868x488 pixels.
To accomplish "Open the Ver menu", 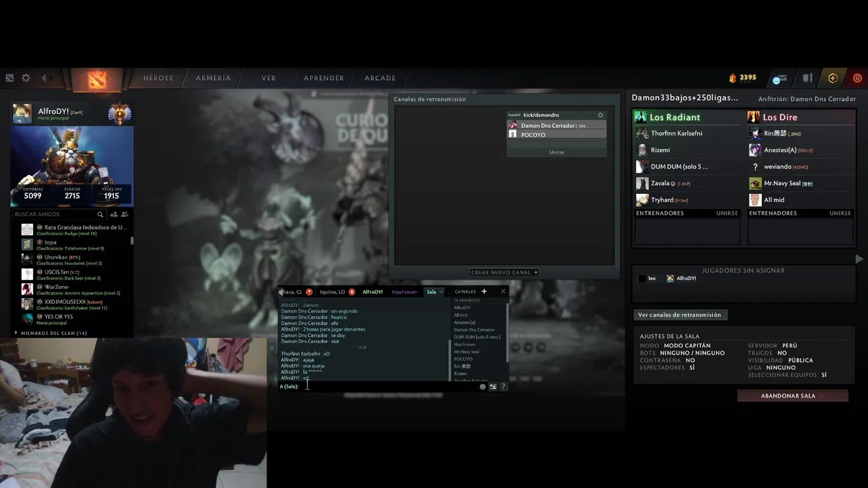I will click(269, 78).
